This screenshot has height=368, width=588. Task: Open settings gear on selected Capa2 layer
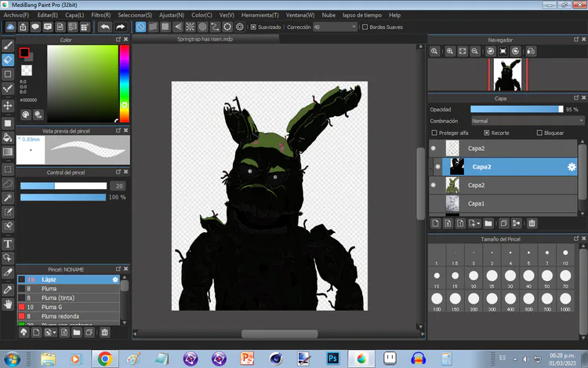pyautogui.click(x=572, y=166)
